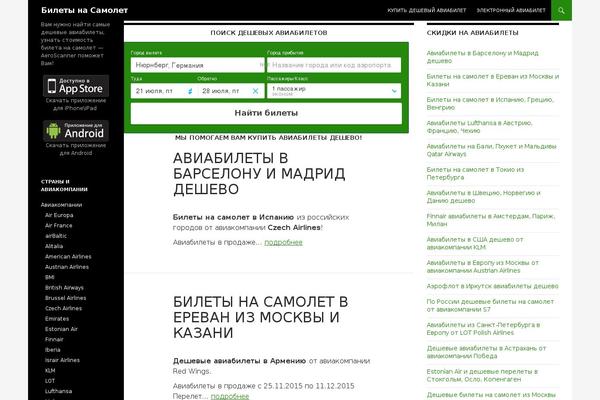Open the search magnifier icon in header
The image size is (600, 400).
point(561,10)
